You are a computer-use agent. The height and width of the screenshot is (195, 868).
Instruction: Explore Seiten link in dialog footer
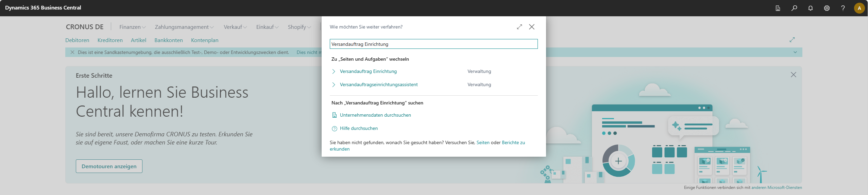(483, 142)
